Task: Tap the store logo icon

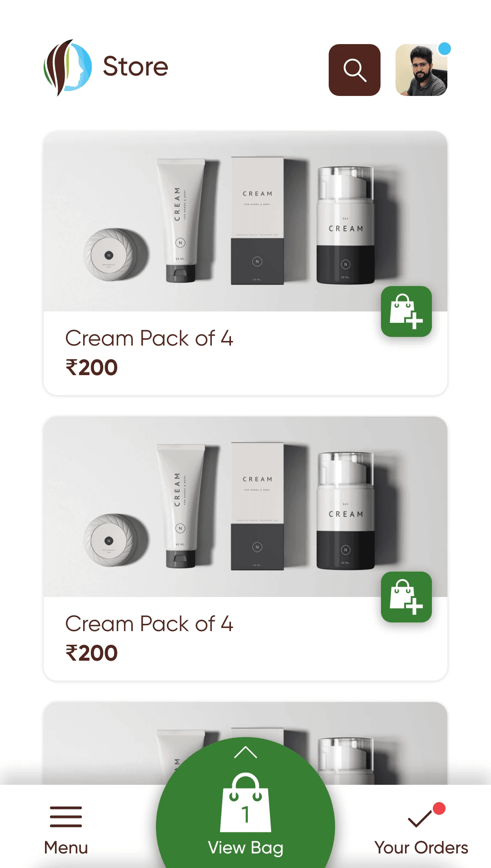Action: tap(68, 67)
